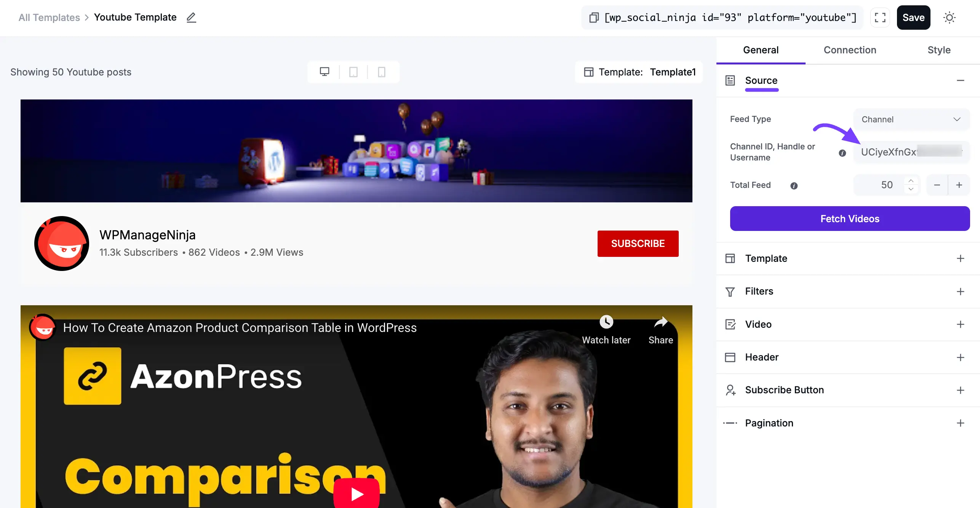Expand the Filters section
The width and height of the screenshot is (980, 508).
960,292
